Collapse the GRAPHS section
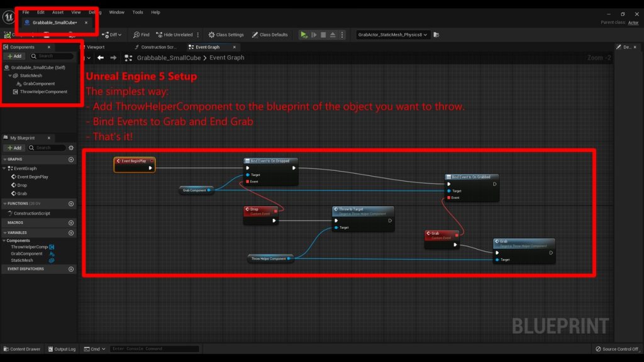The width and height of the screenshot is (644, 362). coord(4,160)
